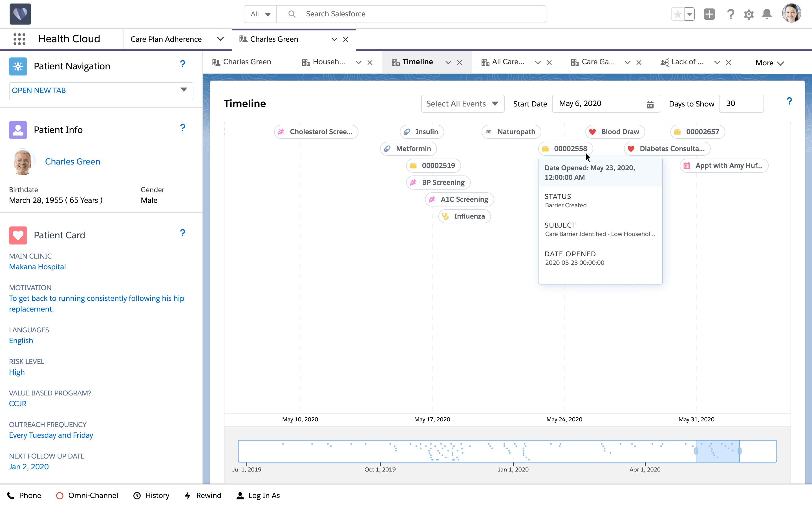Open Omni-Channel from utility bar
Viewport: 812px width, 507px height.
coord(87,495)
